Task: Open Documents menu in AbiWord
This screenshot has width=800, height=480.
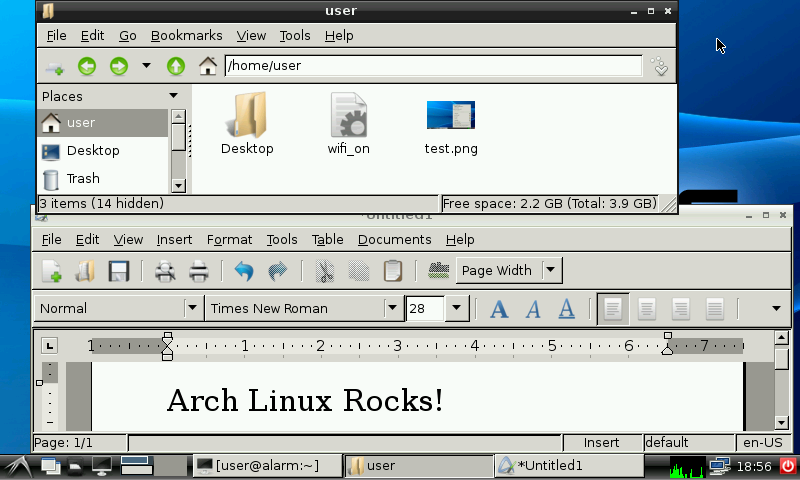Action: pos(394,240)
